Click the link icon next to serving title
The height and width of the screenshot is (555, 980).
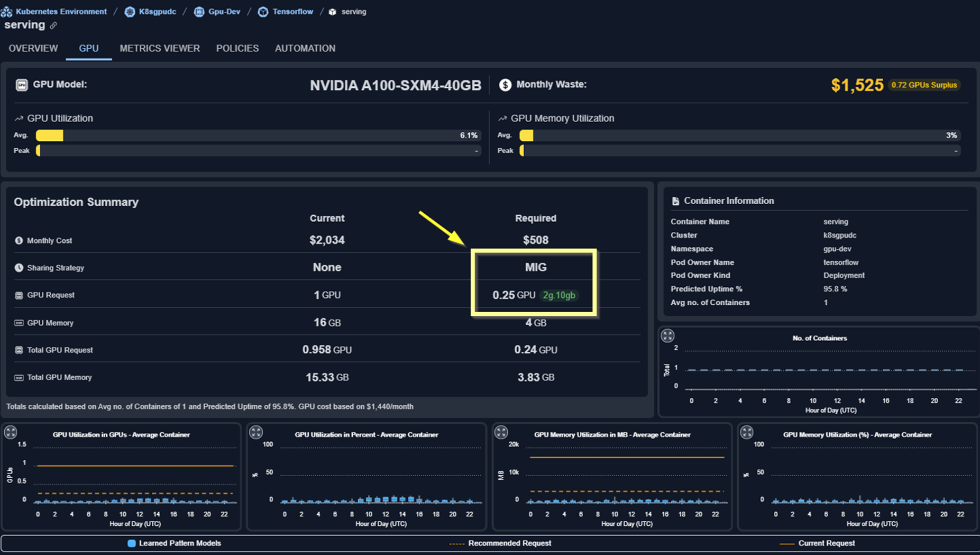53,25
